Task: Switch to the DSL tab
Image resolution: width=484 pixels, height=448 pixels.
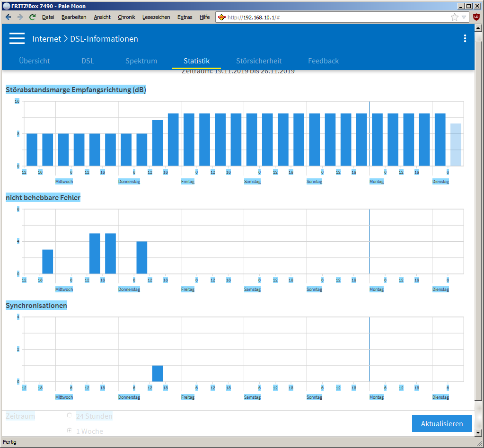Action: coord(88,61)
